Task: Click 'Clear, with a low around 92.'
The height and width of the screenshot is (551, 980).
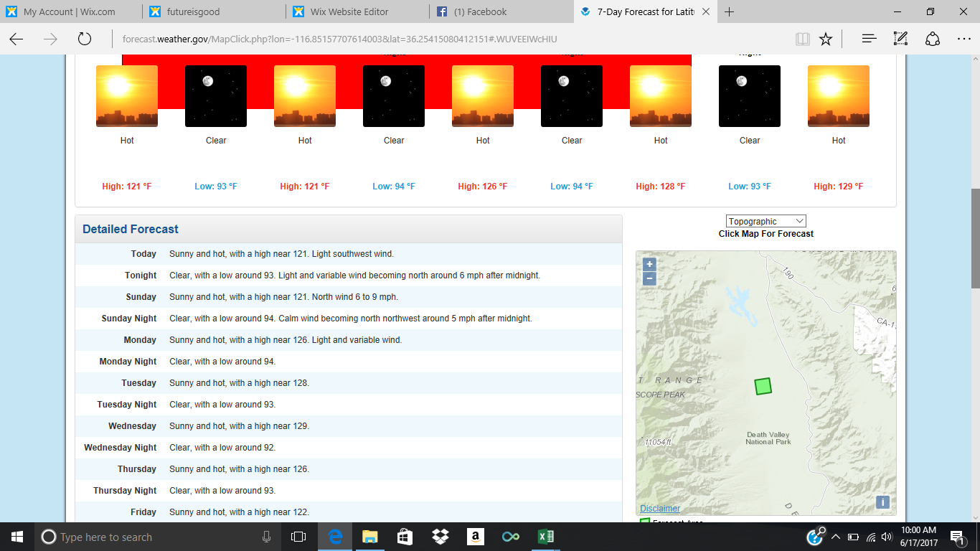Action: (x=222, y=448)
